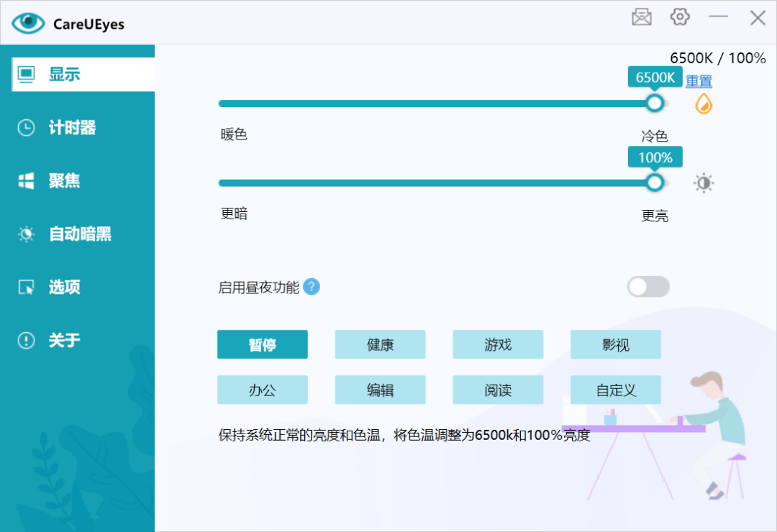The height and width of the screenshot is (532, 777).
Task: Open the settings gear in title bar
Action: click(679, 17)
